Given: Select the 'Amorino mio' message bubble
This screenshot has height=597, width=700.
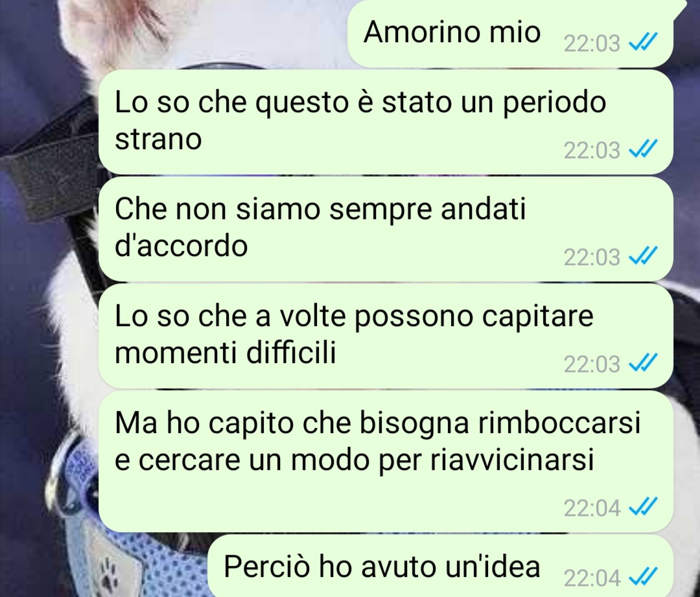Looking at the screenshot, I should click(510, 34).
